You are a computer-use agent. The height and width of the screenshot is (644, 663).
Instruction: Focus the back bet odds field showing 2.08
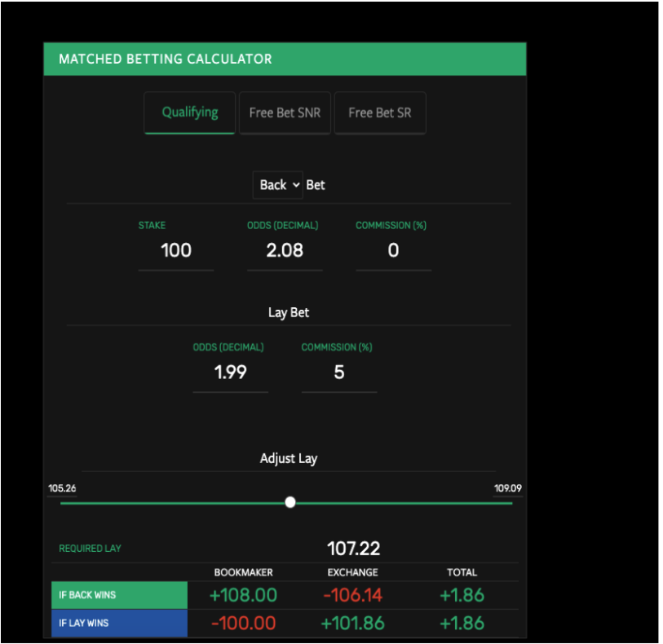point(285,250)
